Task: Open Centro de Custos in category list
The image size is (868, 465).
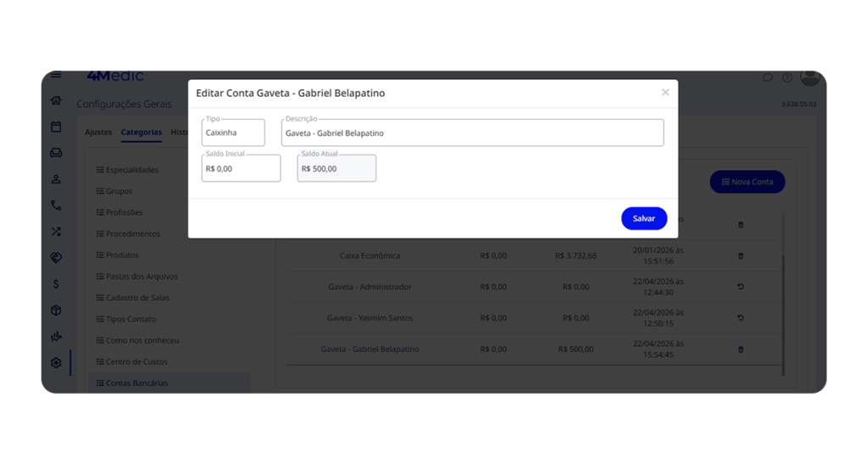Action: pyautogui.click(x=136, y=361)
